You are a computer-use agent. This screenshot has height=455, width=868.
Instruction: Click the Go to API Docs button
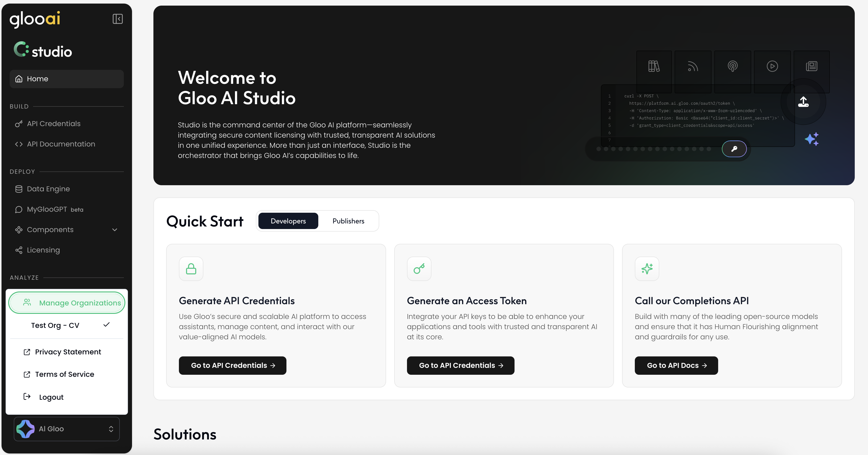point(676,366)
